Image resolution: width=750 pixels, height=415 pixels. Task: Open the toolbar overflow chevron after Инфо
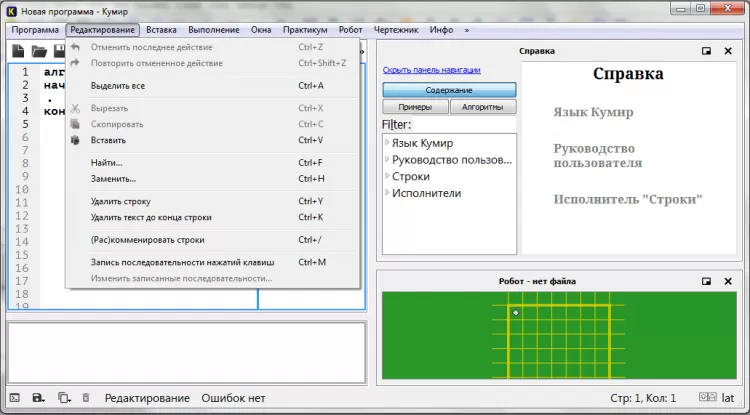467,30
